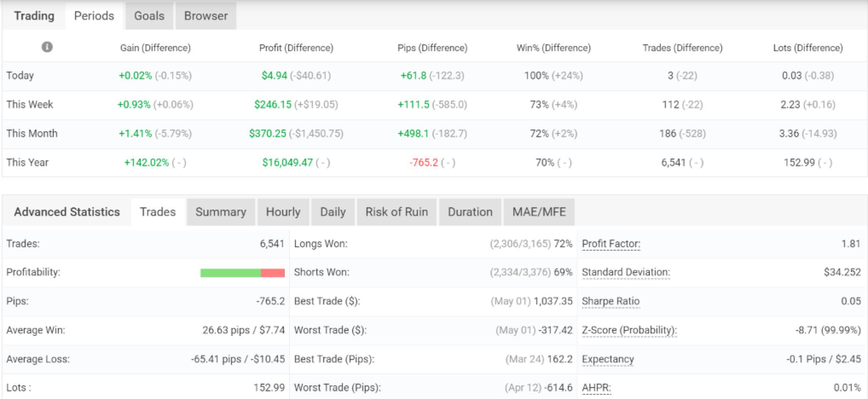Select the Risk of Ruin tab
Screen dimensions: 868x399
coord(397,212)
